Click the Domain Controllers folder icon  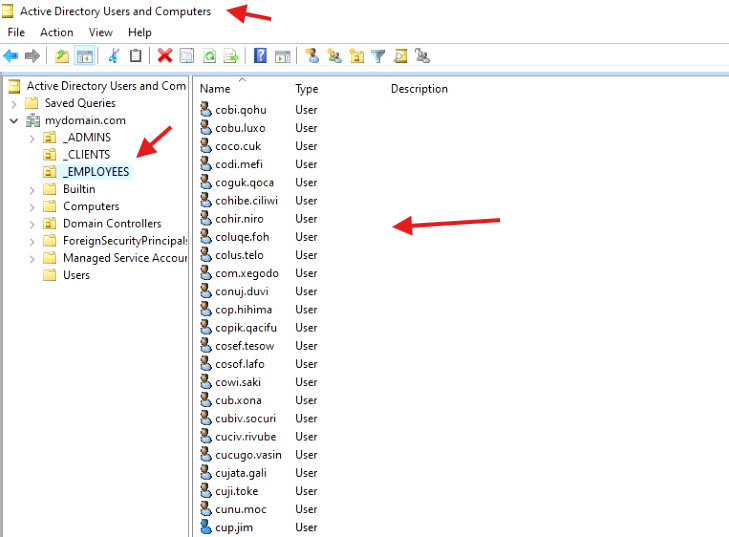pyautogui.click(x=50, y=224)
